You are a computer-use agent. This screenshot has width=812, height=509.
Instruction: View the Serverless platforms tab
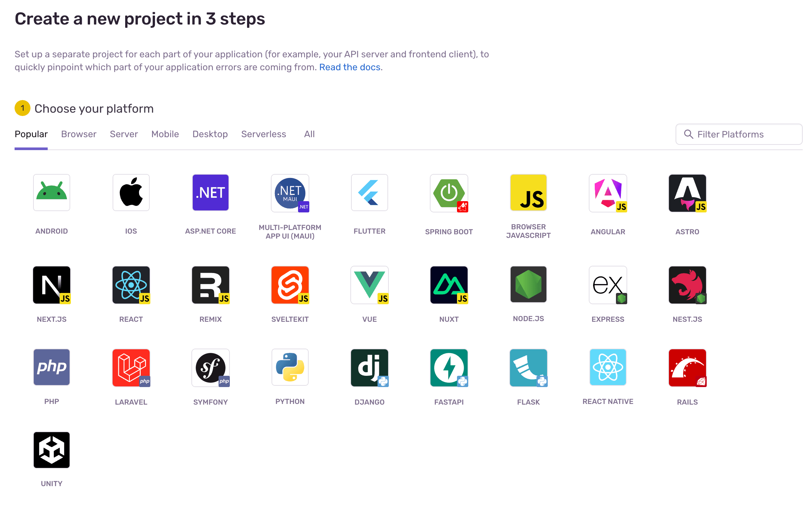point(263,134)
